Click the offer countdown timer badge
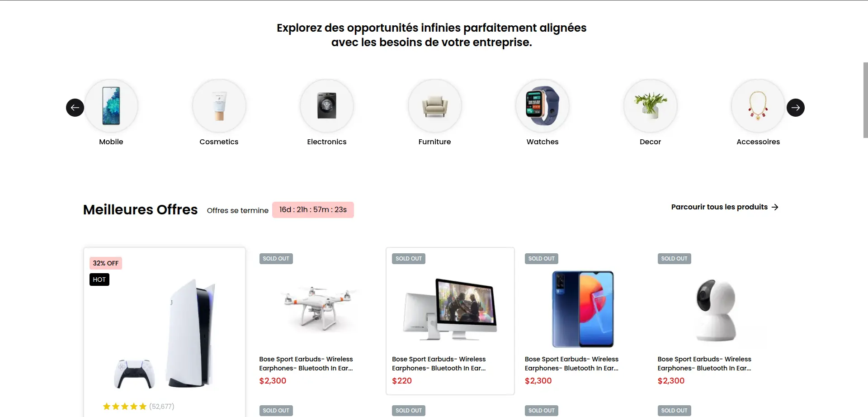Image resolution: width=868 pixels, height=417 pixels. coord(313,210)
